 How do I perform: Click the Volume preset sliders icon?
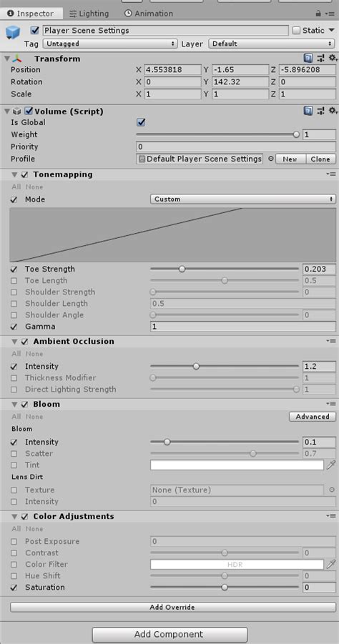321,111
